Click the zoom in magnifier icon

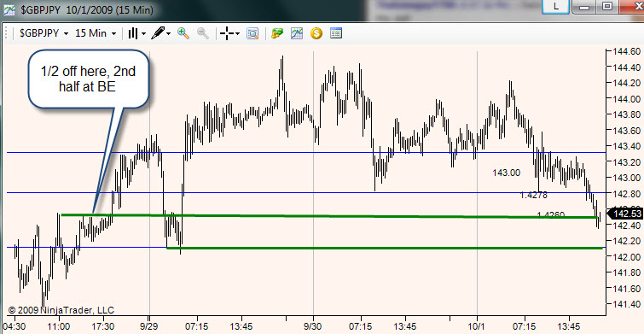click(x=183, y=33)
